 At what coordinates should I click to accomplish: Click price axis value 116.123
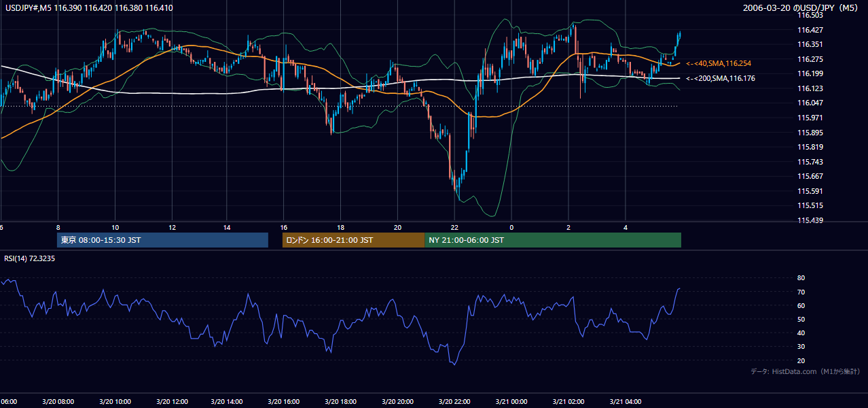click(810, 88)
